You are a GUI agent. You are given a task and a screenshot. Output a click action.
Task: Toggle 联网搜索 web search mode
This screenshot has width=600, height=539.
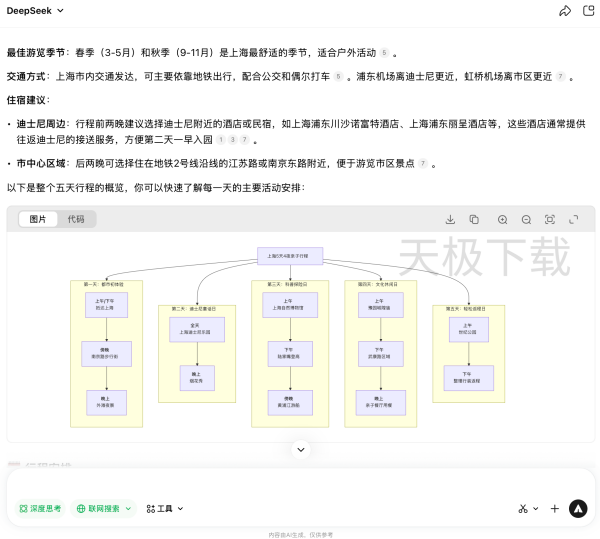coord(104,508)
